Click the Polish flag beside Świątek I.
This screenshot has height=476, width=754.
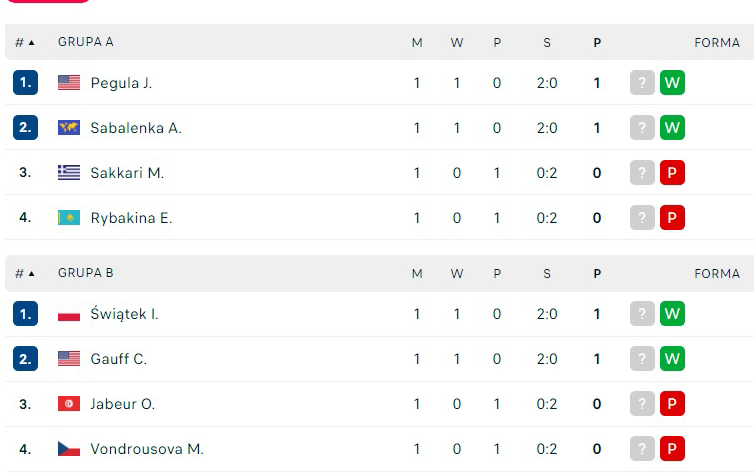pos(69,314)
